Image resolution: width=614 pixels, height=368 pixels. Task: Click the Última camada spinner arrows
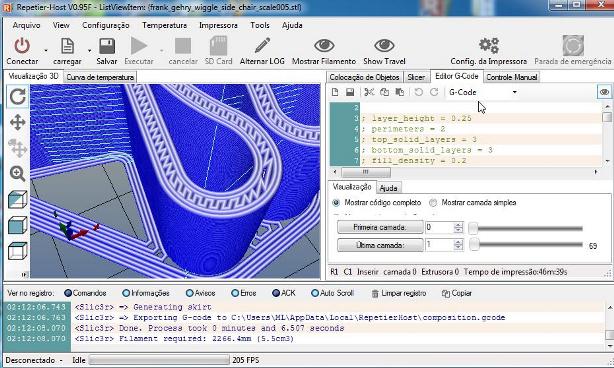pos(458,245)
